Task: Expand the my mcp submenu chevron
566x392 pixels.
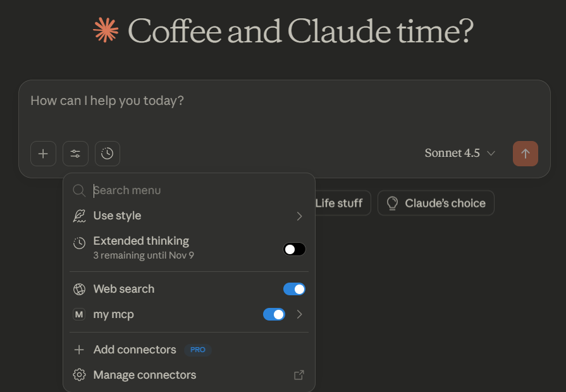Action: [x=300, y=314]
